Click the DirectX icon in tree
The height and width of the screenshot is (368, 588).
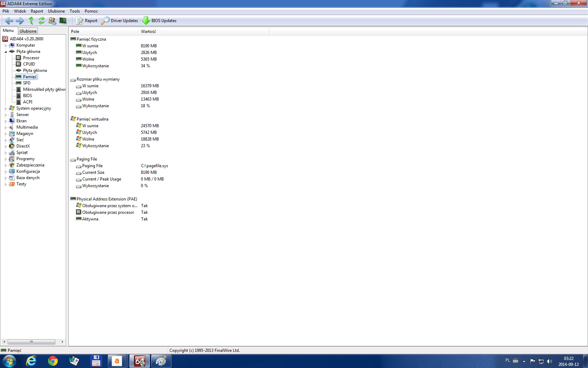point(12,146)
